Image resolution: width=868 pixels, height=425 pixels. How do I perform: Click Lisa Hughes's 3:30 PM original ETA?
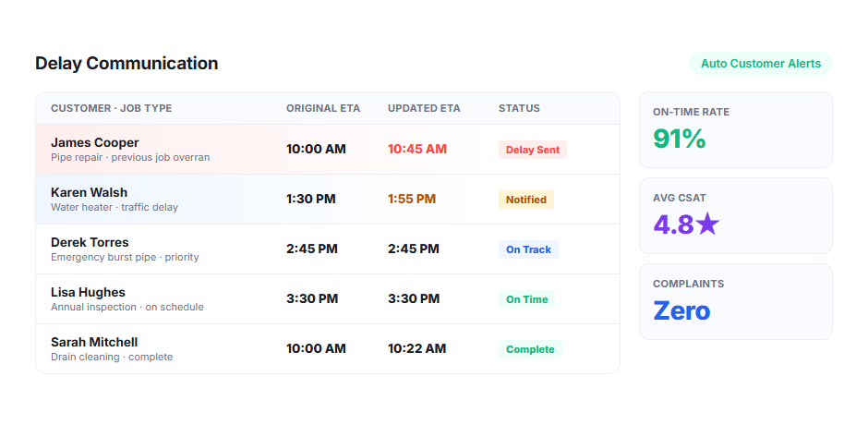(x=312, y=298)
